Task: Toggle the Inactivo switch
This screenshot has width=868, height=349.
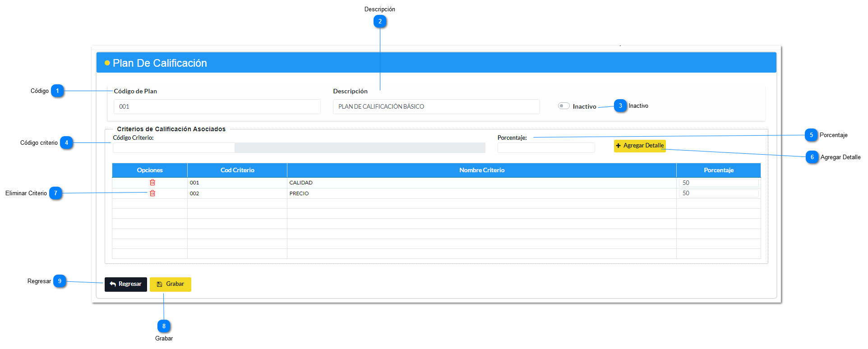Action: pos(563,106)
